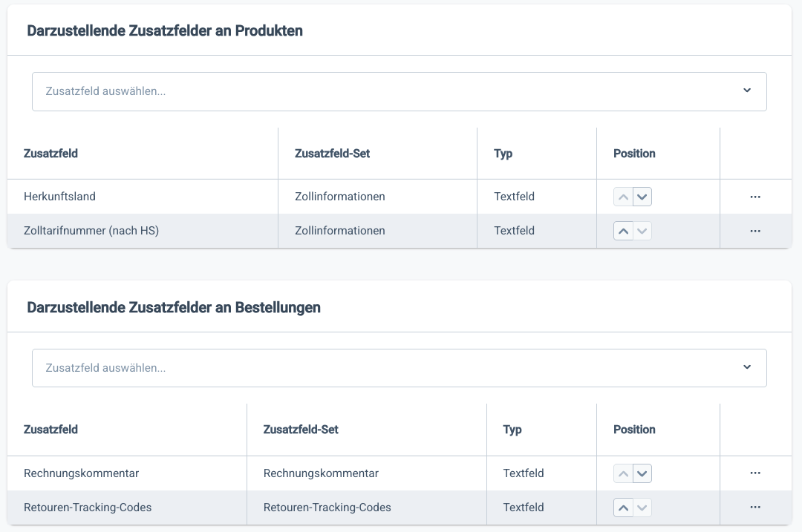Move Herkunftsland down one position

pyautogui.click(x=642, y=197)
